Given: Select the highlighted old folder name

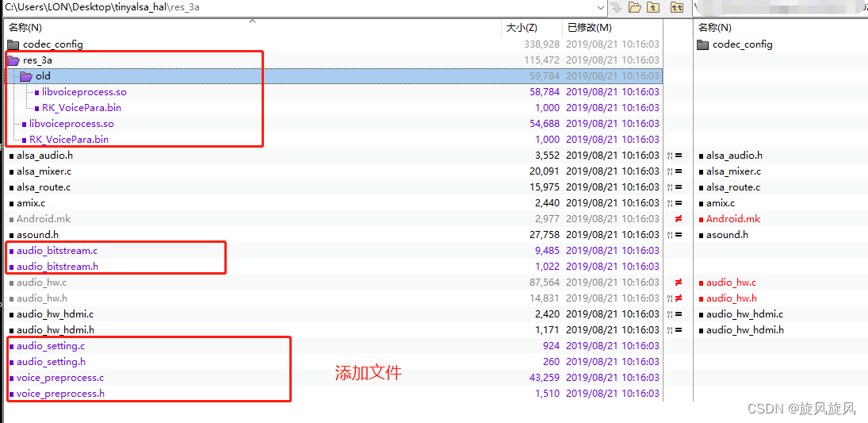Looking at the screenshot, I should coord(43,76).
